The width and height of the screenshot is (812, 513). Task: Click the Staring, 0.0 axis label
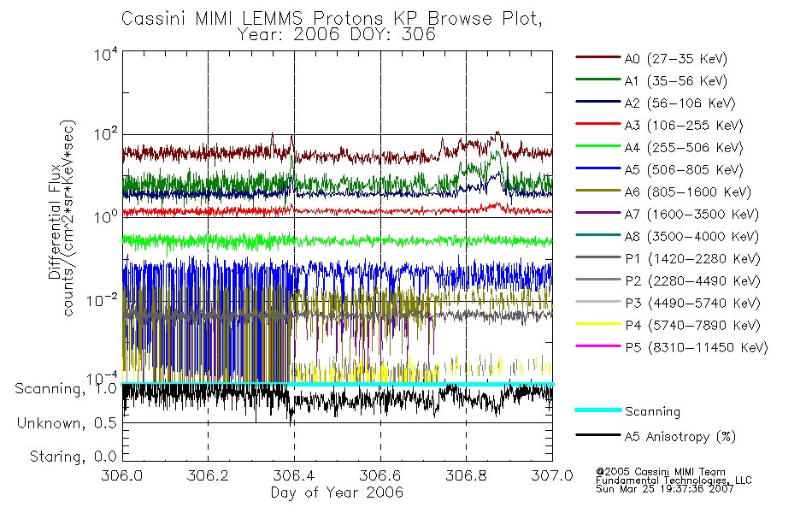coord(73,457)
